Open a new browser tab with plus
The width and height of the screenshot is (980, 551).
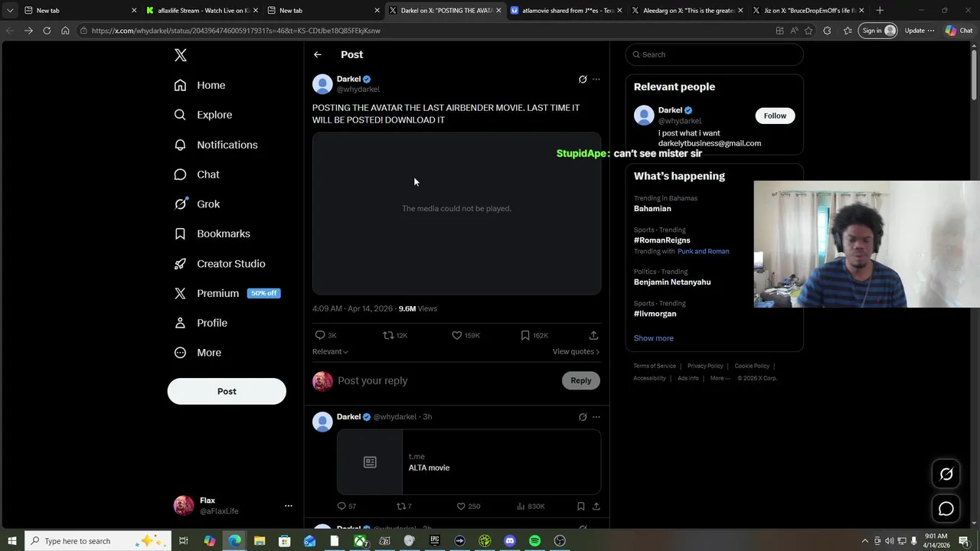tap(880, 10)
